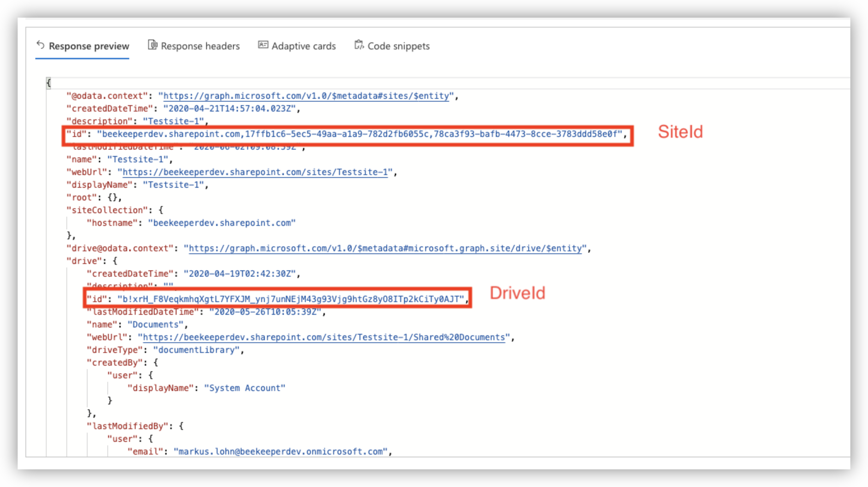Click the Code snippets clipboard icon
The image size is (868, 487).
(359, 45)
